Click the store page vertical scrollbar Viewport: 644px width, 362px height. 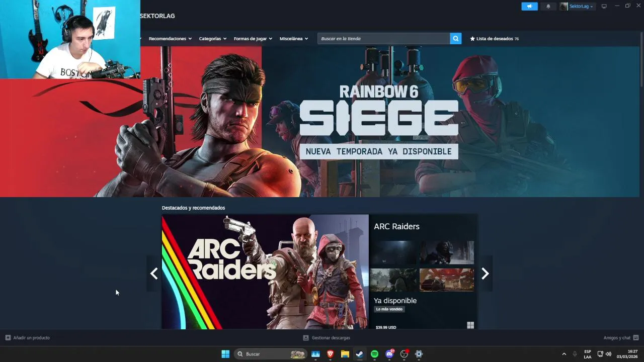641,60
